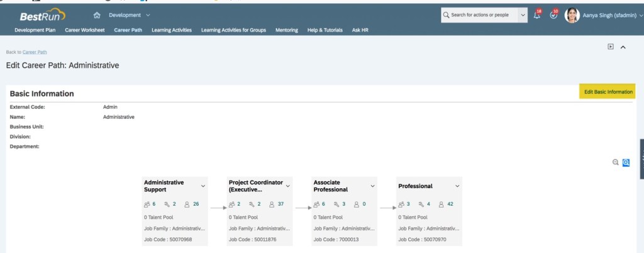Click Aanya Singh's profile photo

tap(572, 15)
